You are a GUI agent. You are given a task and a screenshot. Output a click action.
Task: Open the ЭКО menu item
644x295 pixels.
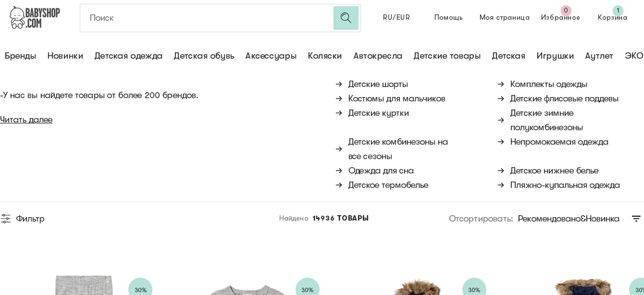tap(634, 56)
